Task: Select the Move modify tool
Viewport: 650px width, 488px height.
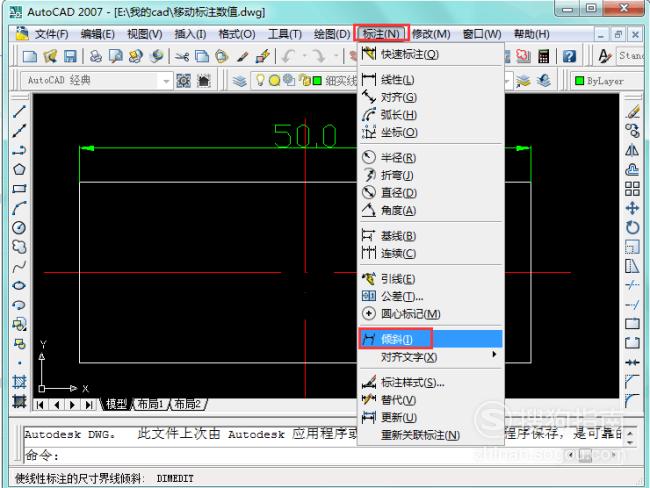Action: pos(632,208)
